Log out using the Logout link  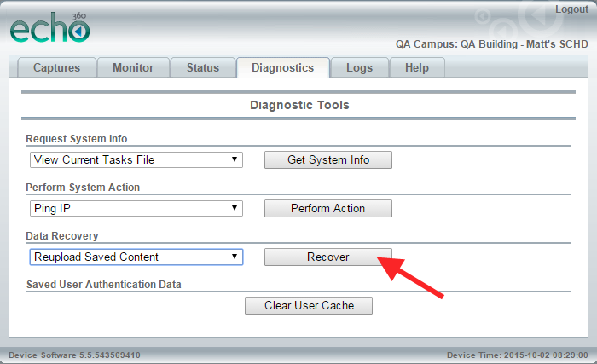tap(571, 9)
